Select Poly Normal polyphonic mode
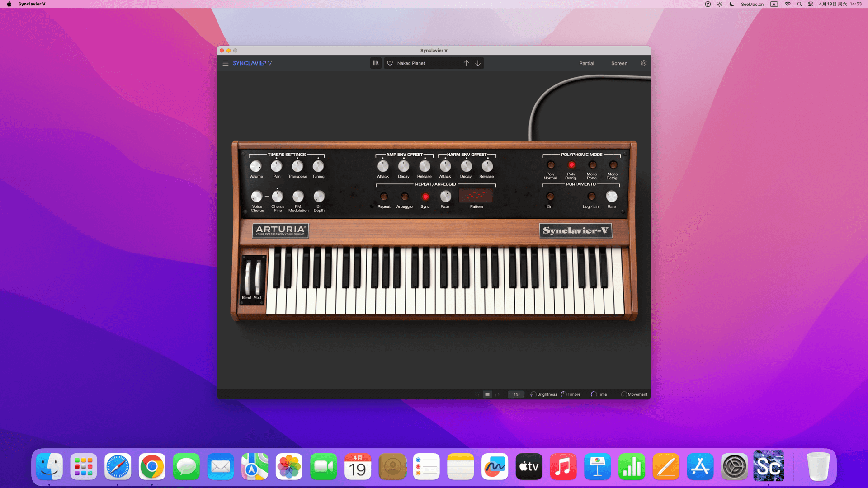The height and width of the screenshot is (488, 868). (x=550, y=165)
